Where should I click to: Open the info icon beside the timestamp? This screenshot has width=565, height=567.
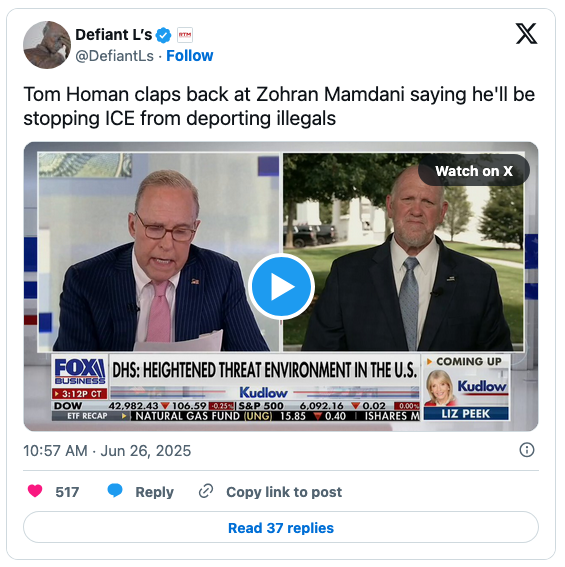(x=527, y=450)
